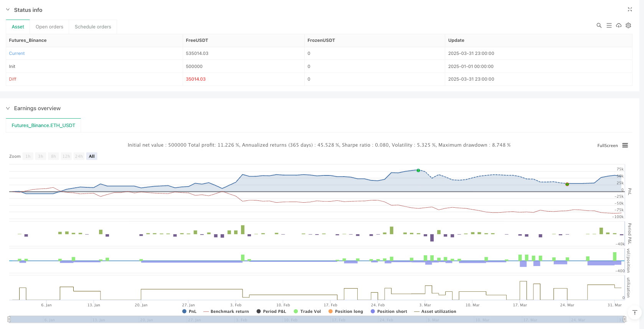
Task: Toggle the Trade Vol legend item
Action: (307, 311)
